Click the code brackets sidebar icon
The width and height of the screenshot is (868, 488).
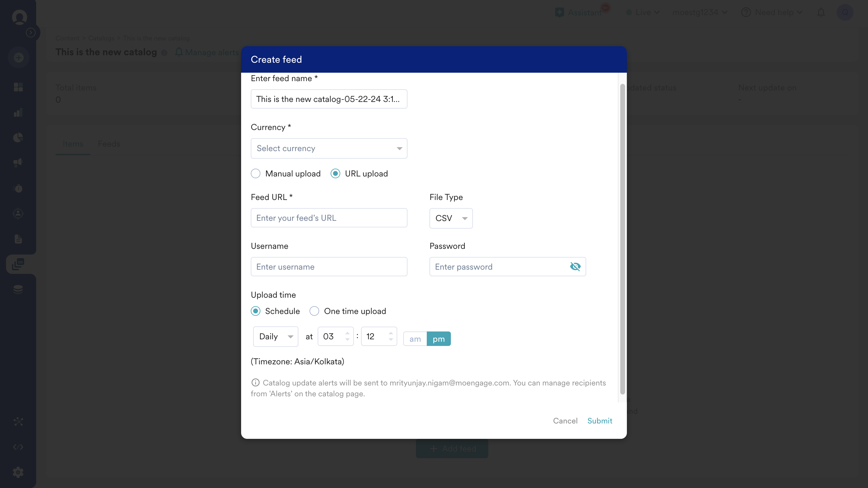[x=18, y=447]
